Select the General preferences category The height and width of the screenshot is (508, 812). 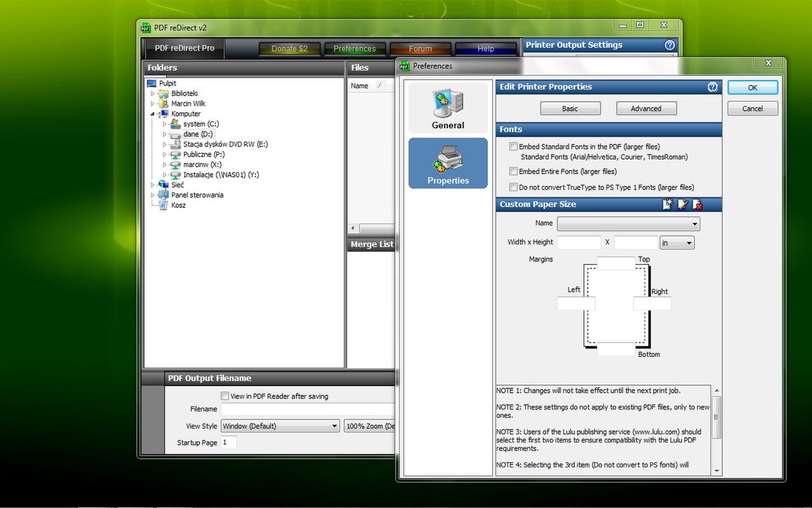[x=448, y=107]
